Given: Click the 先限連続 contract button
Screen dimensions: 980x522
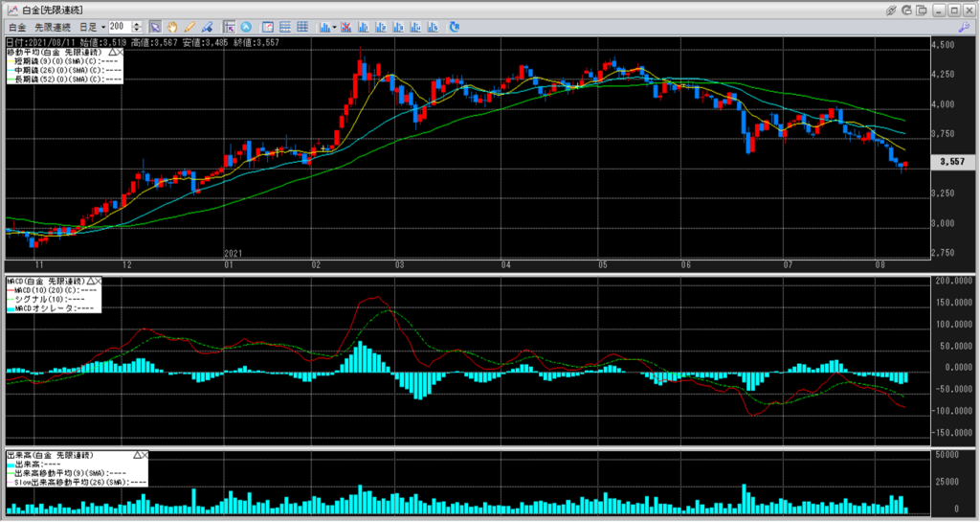Looking at the screenshot, I should 53,27.
